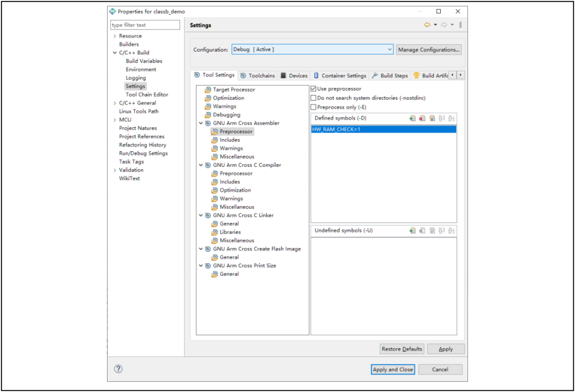Screen dimensions: 575x392
Task: Expand the Resource tree node
Action: tap(115, 36)
